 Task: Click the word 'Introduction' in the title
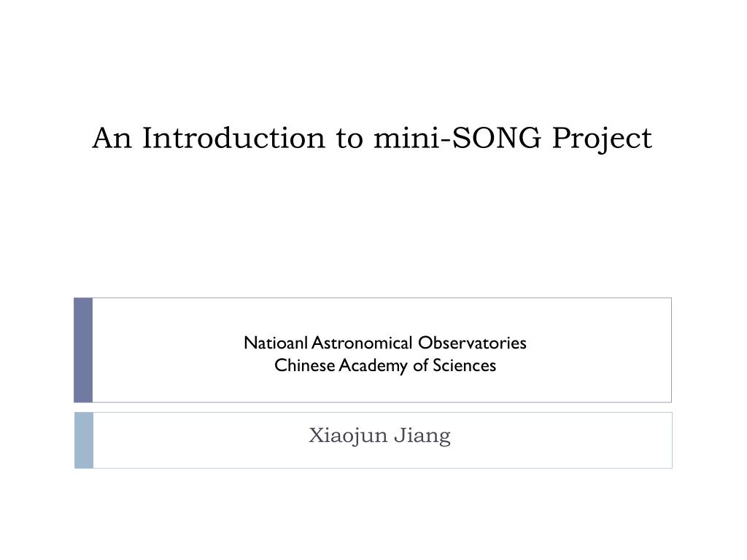click(x=233, y=138)
